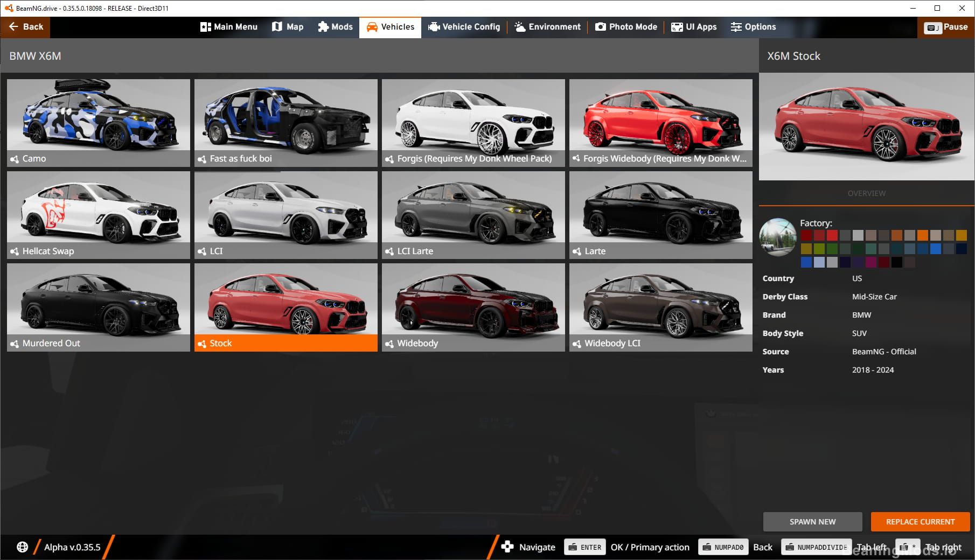Image resolution: width=975 pixels, height=560 pixels.
Task: Click the circular environment preview next to Factory
Action: pyautogui.click(x=778, y=237)
